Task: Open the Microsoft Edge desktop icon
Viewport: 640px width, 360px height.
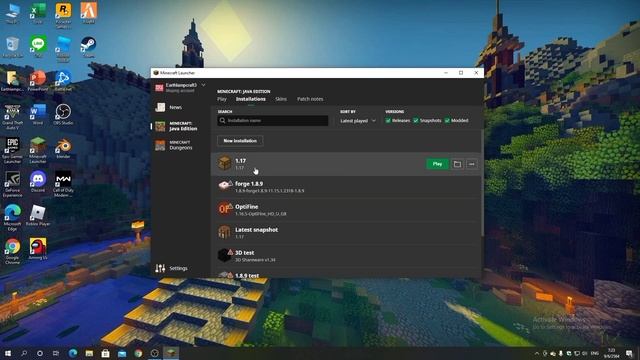Action: (12, 218)
